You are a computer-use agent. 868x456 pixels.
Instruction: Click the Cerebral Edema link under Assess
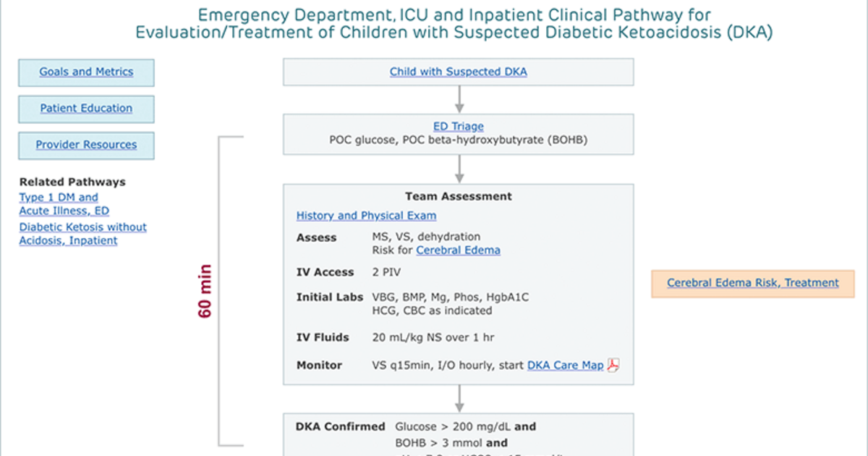(x=458, y=250)
